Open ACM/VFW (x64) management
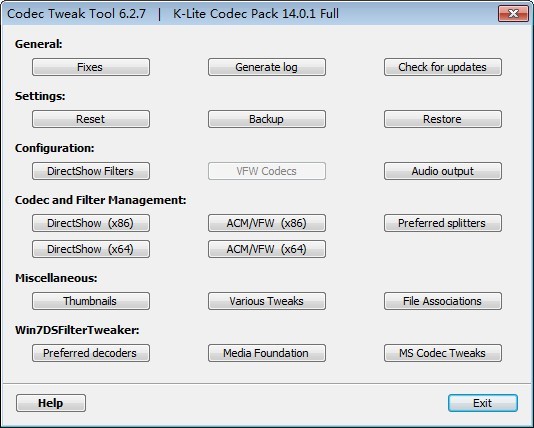Screen dimensions: 534x428 pos(267,249)
